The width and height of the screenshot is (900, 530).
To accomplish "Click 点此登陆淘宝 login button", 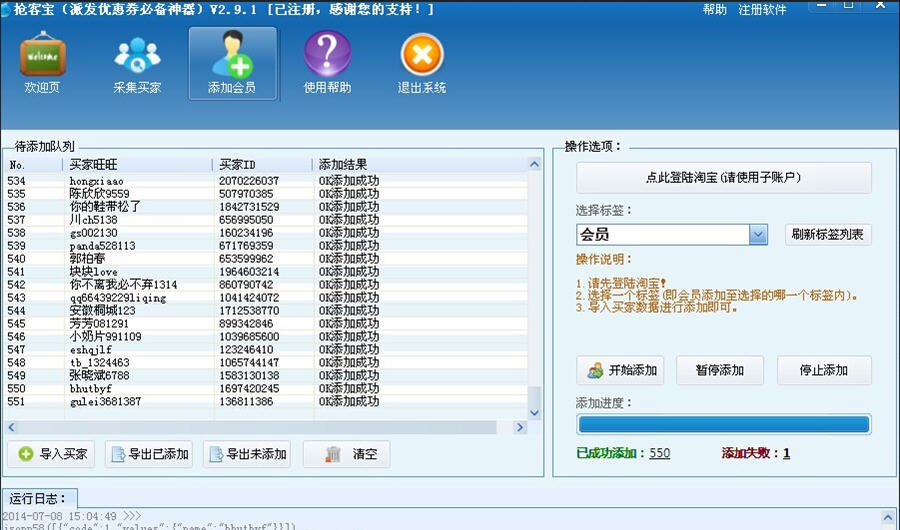I will pos(724,178).
